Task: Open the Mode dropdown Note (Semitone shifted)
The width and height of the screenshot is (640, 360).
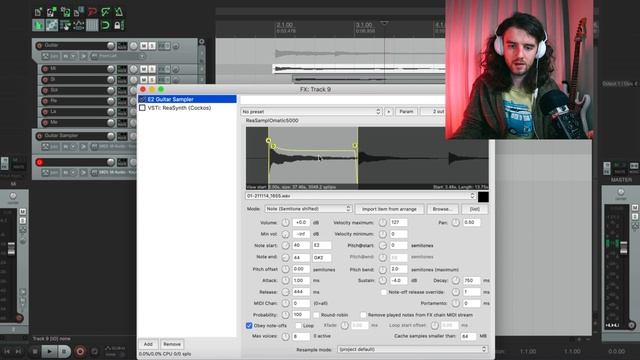Action: [308, 209]
